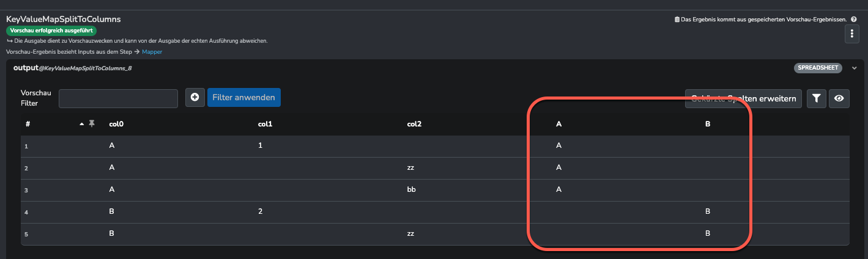Screen dimensions: 868x259
Task: Click the column B header
Action: pos(708,124)
